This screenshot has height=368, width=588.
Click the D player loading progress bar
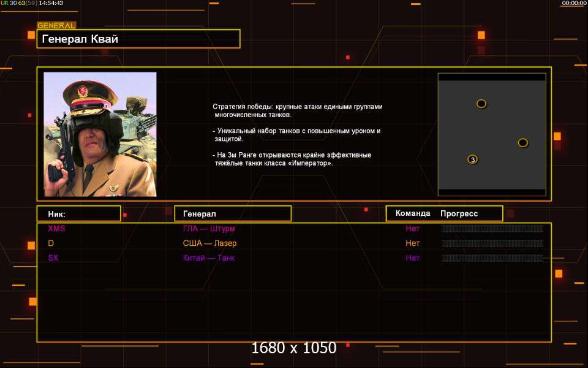point(492,243)
